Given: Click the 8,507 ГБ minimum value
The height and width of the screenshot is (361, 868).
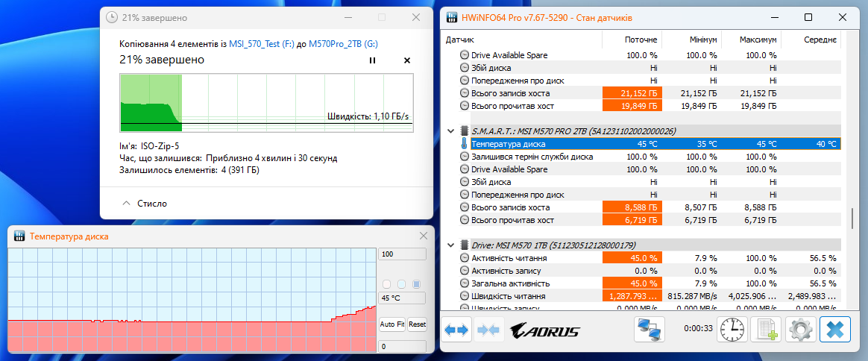Looking at the screenshot, I should pos(702,207).
